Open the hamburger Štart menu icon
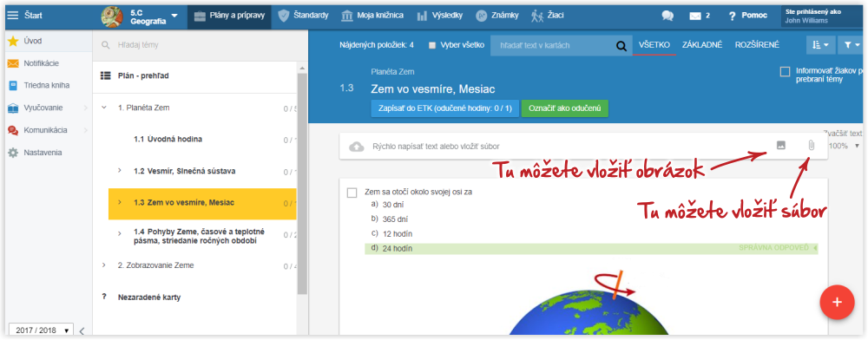The width and height of the screenshot is (868, 340). coord(12,15)
